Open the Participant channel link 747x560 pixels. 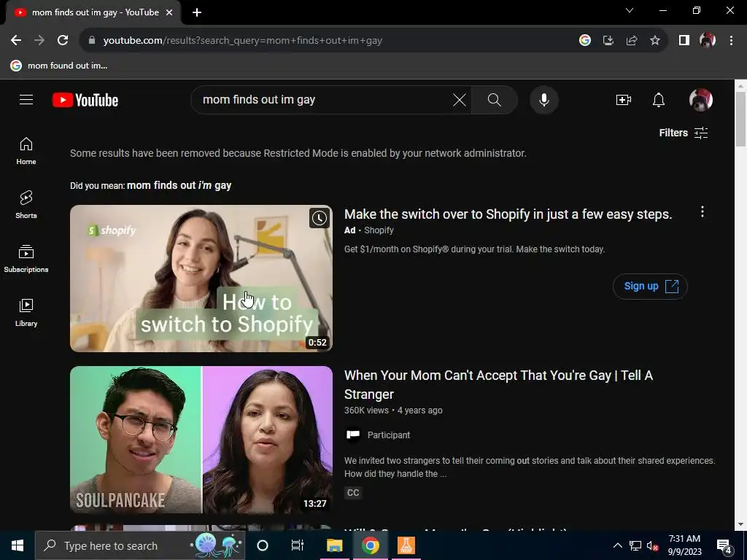coord(389,435)
